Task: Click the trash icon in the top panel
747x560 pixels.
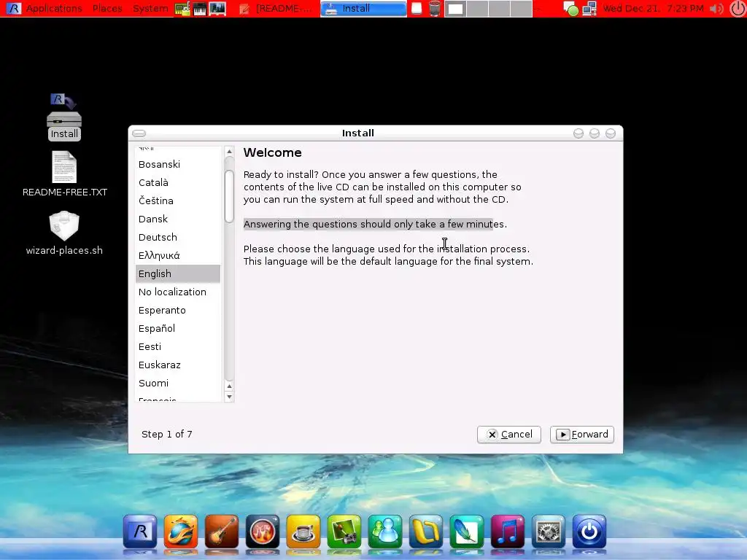Action: pyautogui.click(x=435, y=9)
